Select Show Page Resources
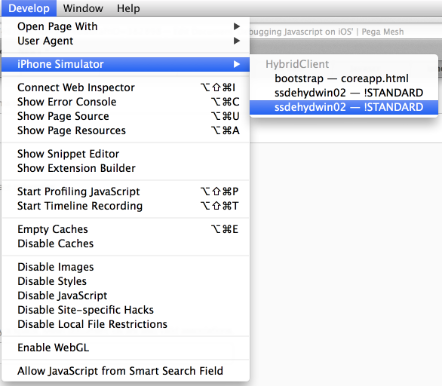Viewport: 442px width, 386px height. click(126, 130)
